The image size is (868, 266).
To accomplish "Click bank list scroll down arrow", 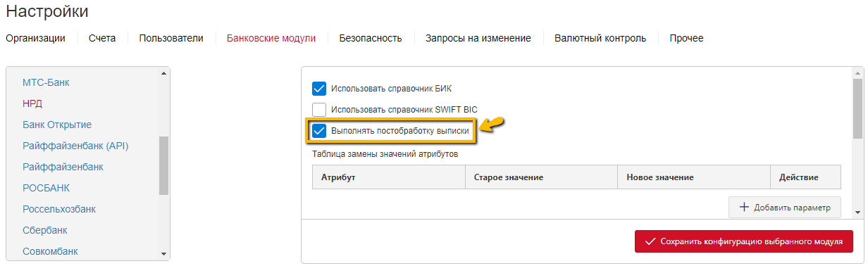I will click(164, 254).
